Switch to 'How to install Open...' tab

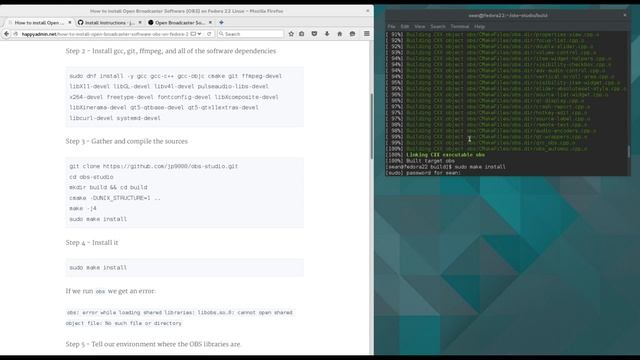39,22
